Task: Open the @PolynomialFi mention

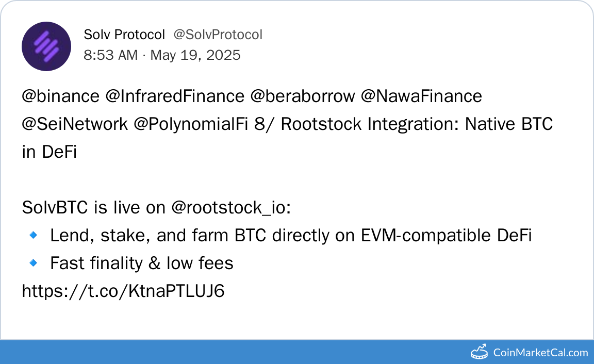Action: tap(192, 124)
